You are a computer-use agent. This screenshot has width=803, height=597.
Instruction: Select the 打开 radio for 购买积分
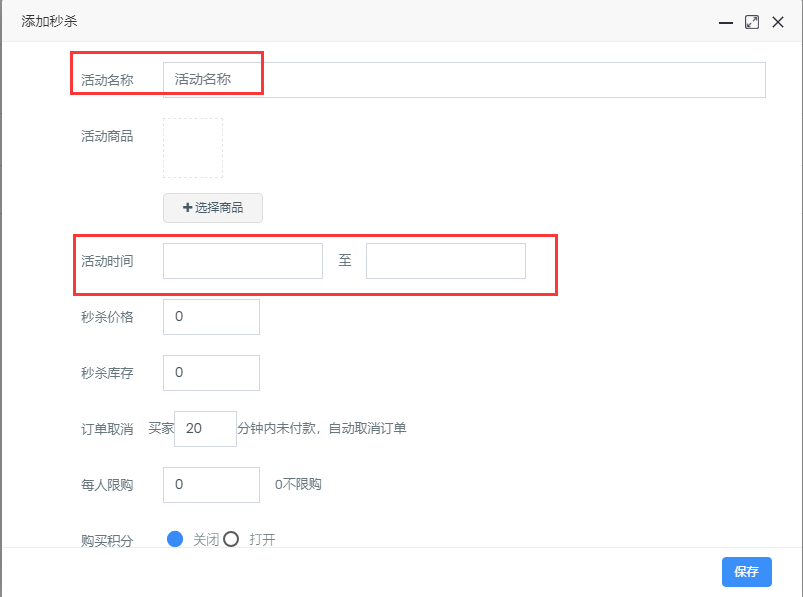[231, 539]
